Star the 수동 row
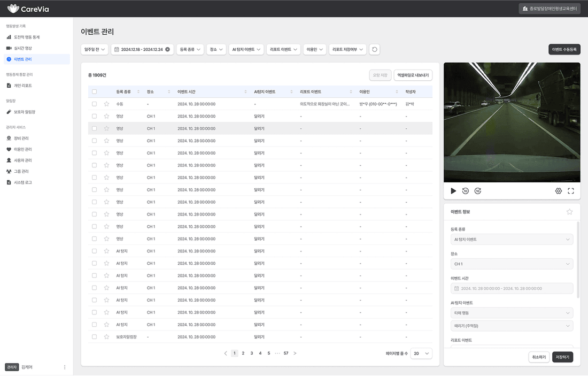The width and height of the screenshot is (588, 376). 106,104
